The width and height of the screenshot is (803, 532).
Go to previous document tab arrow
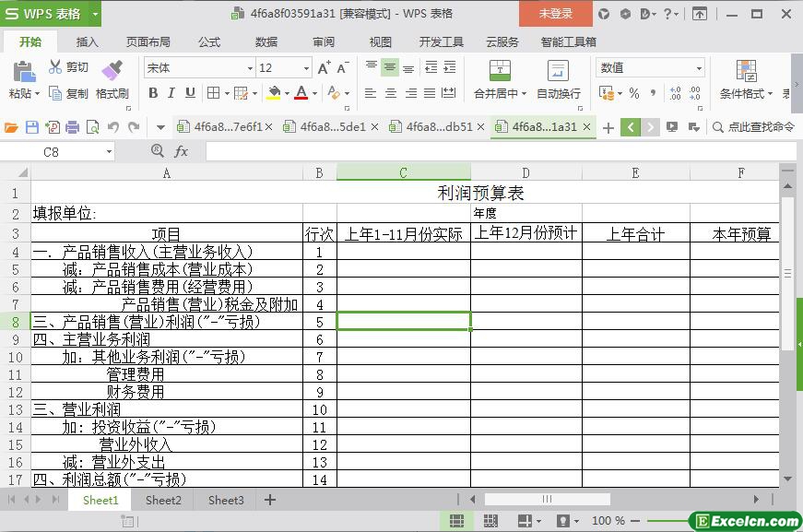pos(631,127)
